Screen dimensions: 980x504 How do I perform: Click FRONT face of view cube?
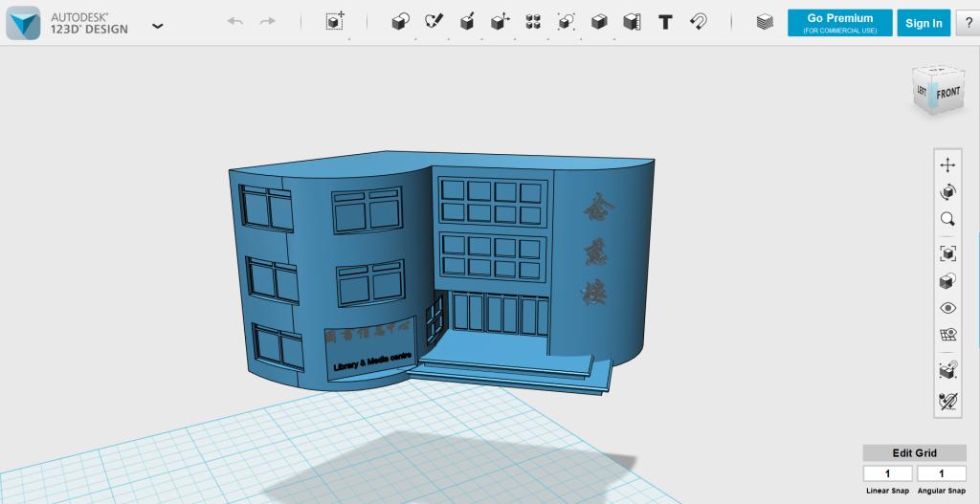[x=947, y=93]
